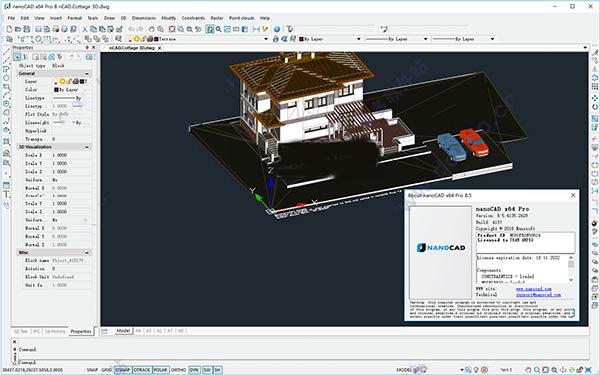
Task: Select the Line tool in left toolbar
Action: (x=6, y=52)
